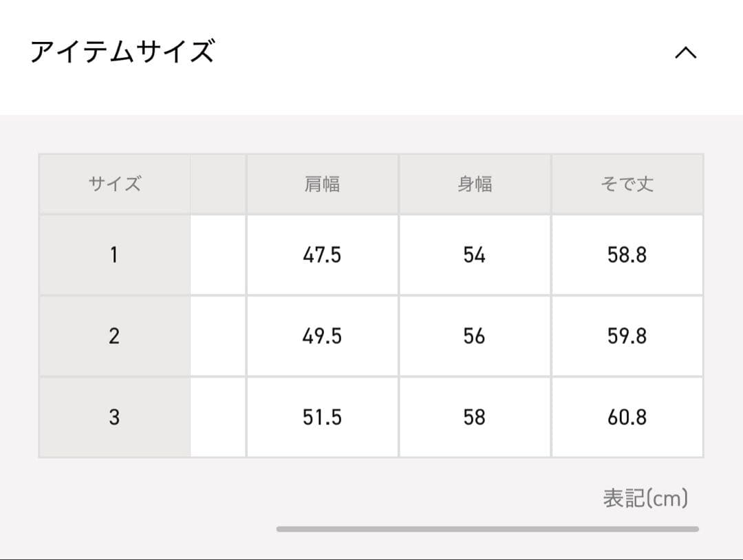Click body width value 56
Viewport: 743px width, 560px height.
pos(475,336)
